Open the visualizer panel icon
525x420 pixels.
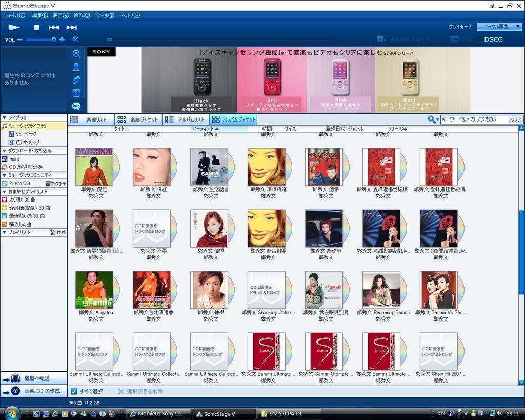[76, 93]
